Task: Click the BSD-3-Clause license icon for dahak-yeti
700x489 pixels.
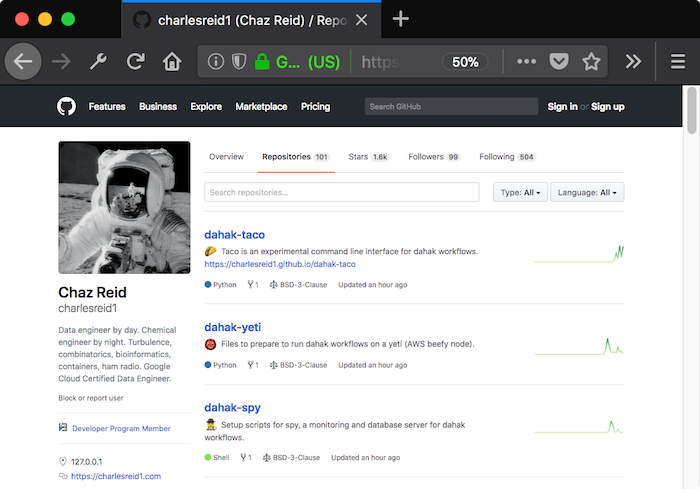Action: 273,365
